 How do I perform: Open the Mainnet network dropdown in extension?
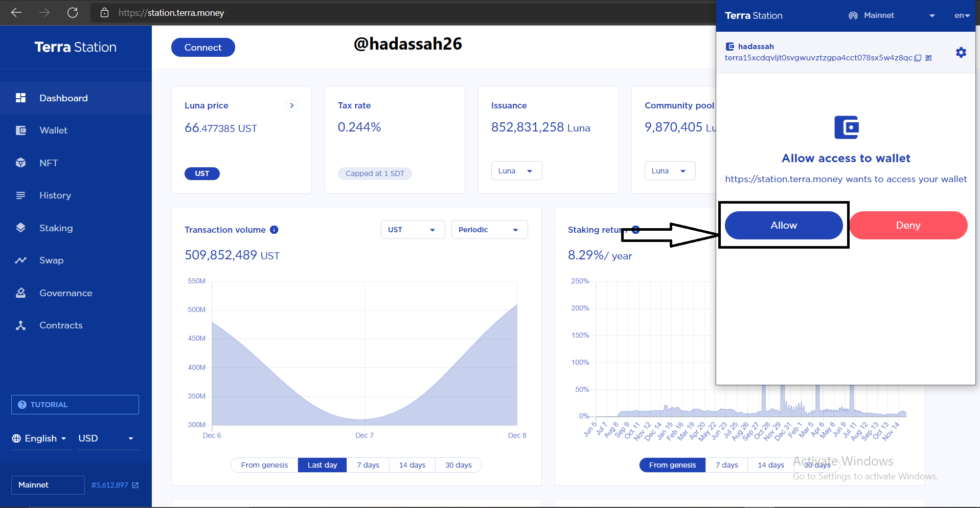pyautogui.click(x=892, y=15)
